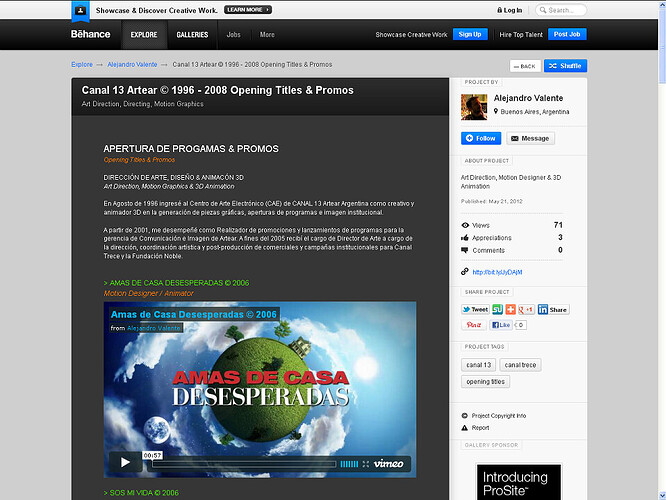Click the Comments speech bubble icon
Viewport: 666px width, 500px height.
point(465,250)
